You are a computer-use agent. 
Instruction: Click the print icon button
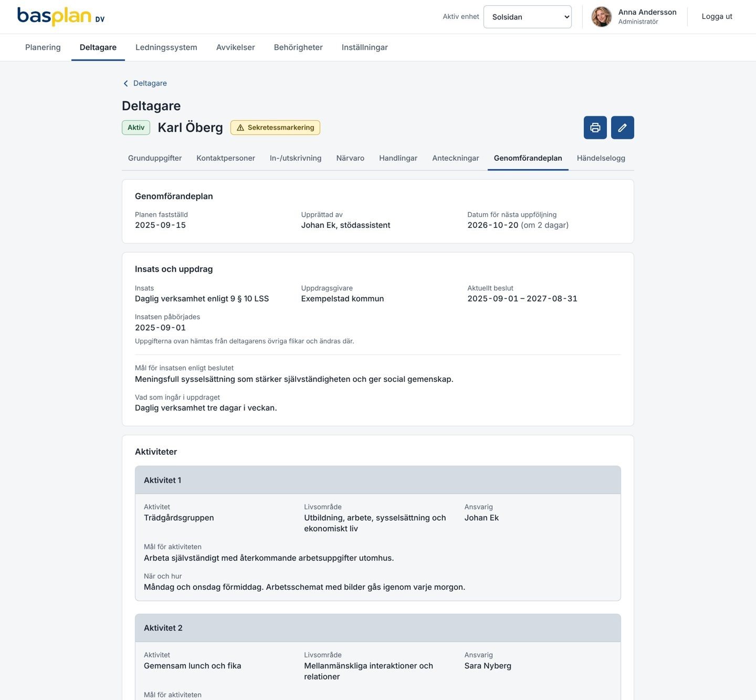pos(595,128)
